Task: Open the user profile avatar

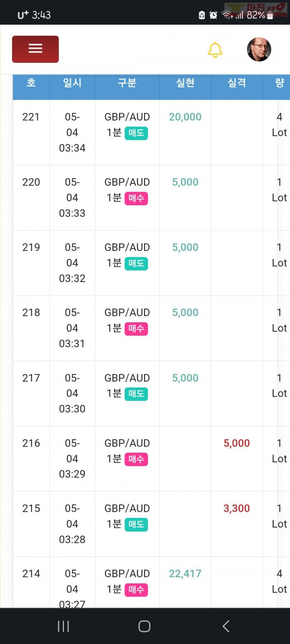Action: (x=259, y=50)
